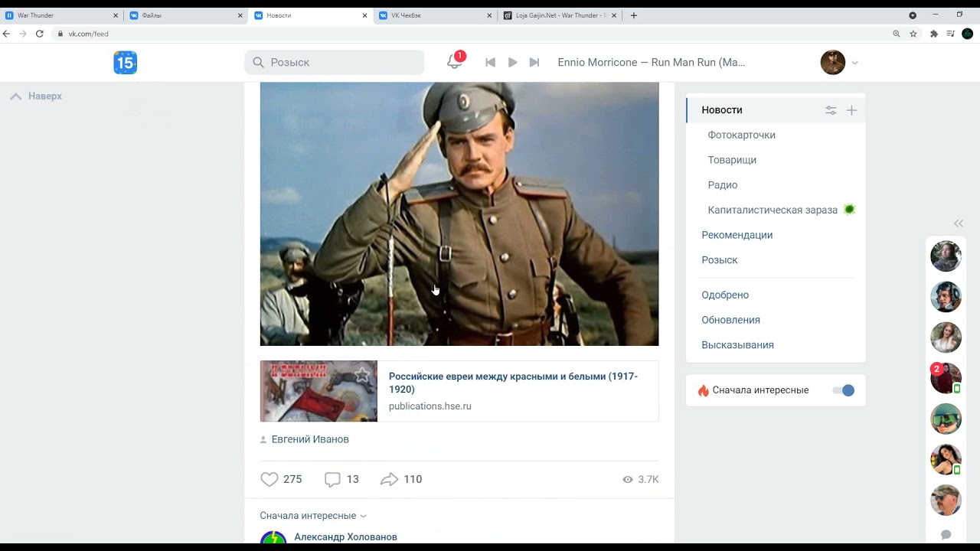Open the profile avatar menu
Viewport: 980px width, 551px height.
[833, 63]
